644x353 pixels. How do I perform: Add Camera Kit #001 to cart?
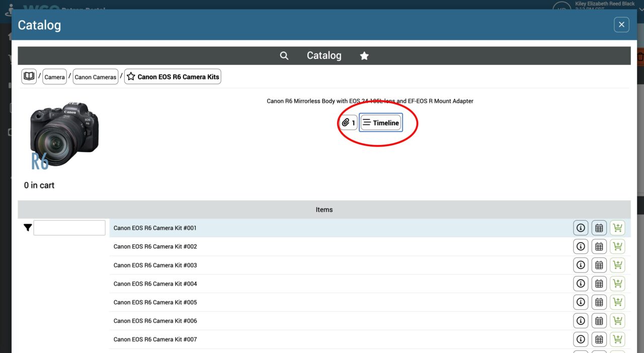617,228
